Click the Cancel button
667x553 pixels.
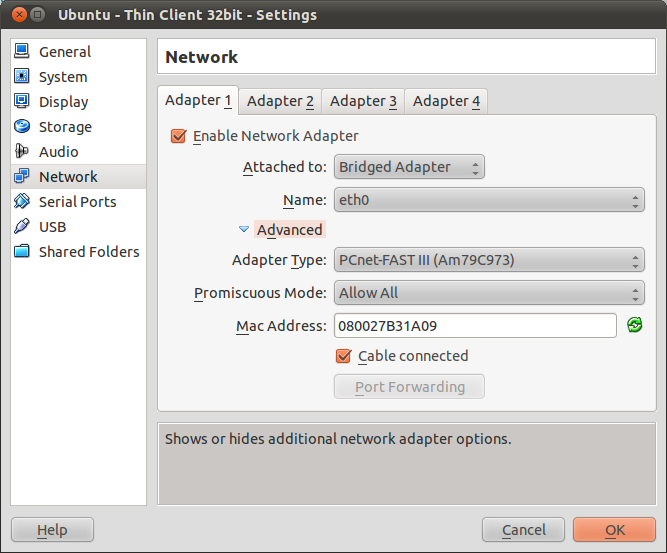pos(523,530)
